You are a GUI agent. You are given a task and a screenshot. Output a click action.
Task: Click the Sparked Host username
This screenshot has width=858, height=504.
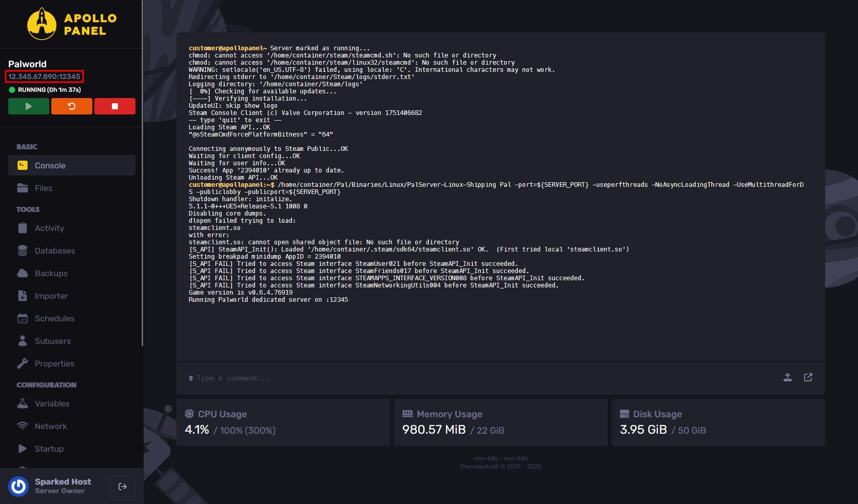pyautogui.click(x=63, y=481)
